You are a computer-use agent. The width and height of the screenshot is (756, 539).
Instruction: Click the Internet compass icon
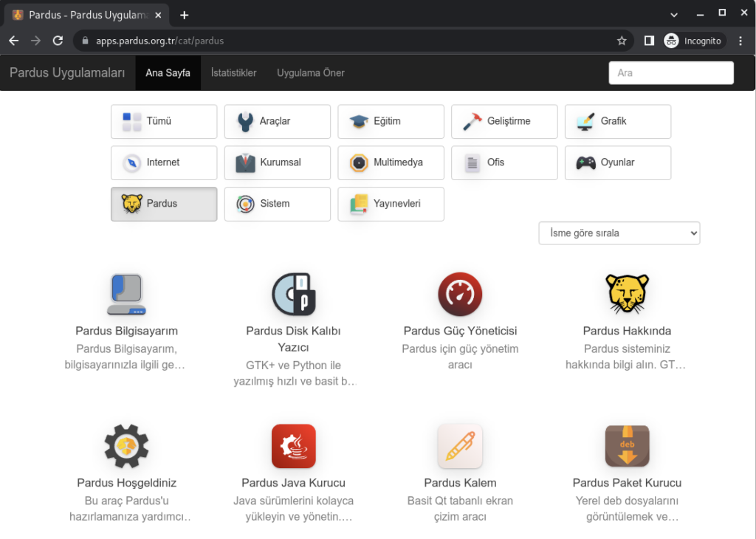pyautogui.click(x=131, y=163)
